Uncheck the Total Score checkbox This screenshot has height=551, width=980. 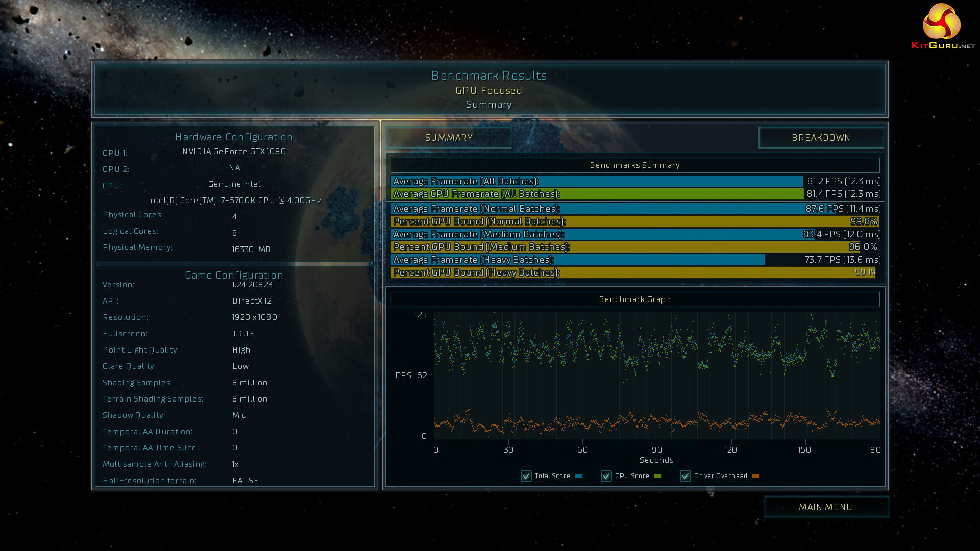[526, 476]
